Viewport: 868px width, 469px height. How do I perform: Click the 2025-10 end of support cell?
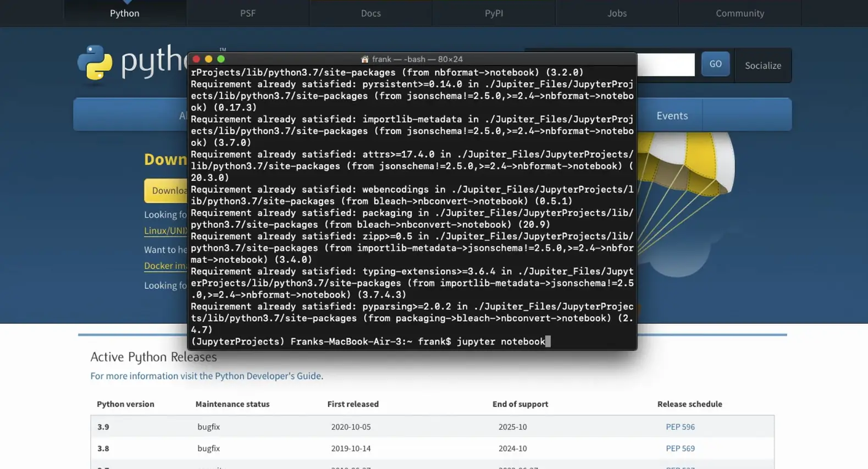click(512, 427)
